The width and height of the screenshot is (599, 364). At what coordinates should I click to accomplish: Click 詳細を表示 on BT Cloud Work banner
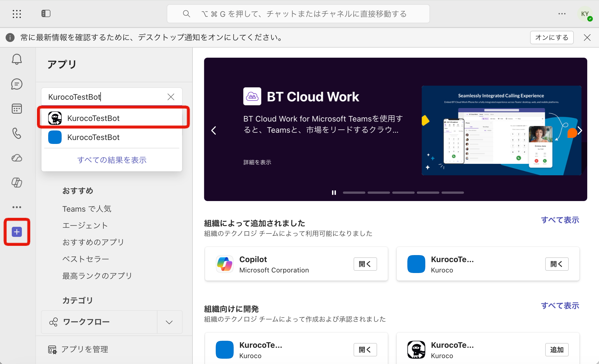pyautogui.click(x=257, y=162)
